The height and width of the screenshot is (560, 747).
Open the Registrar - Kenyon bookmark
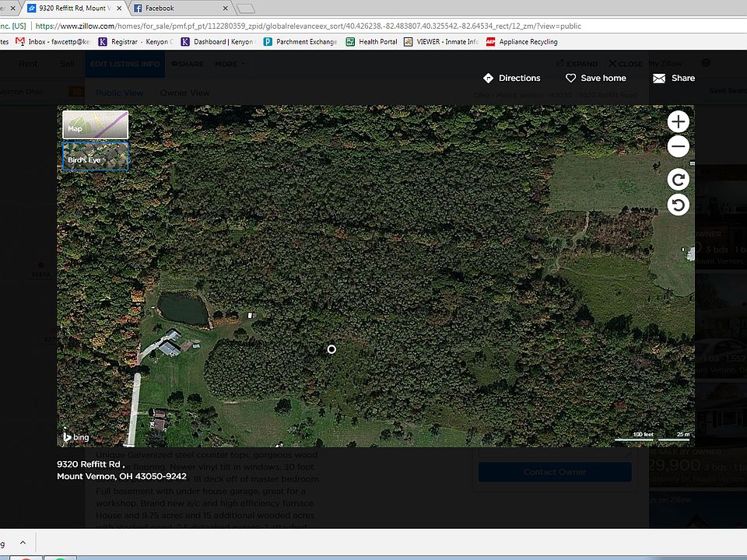coord(135,42)
